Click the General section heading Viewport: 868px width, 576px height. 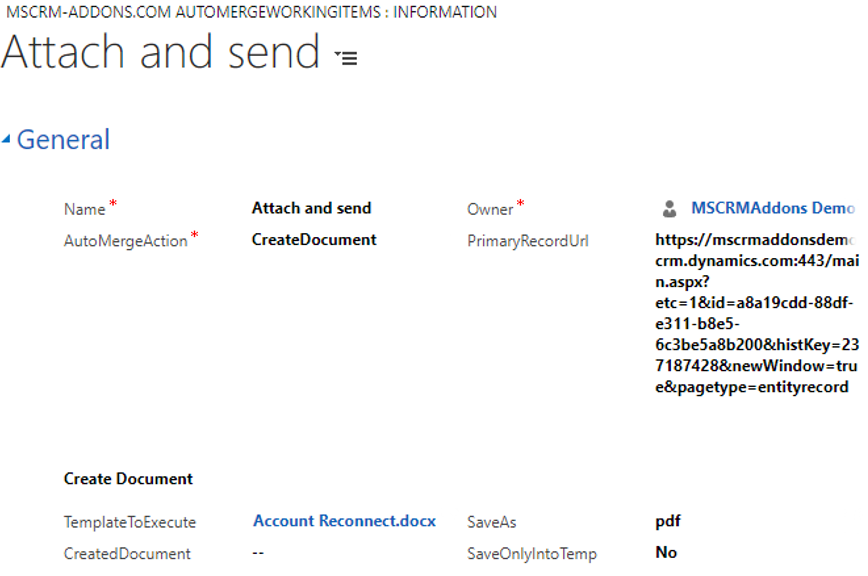63,139
